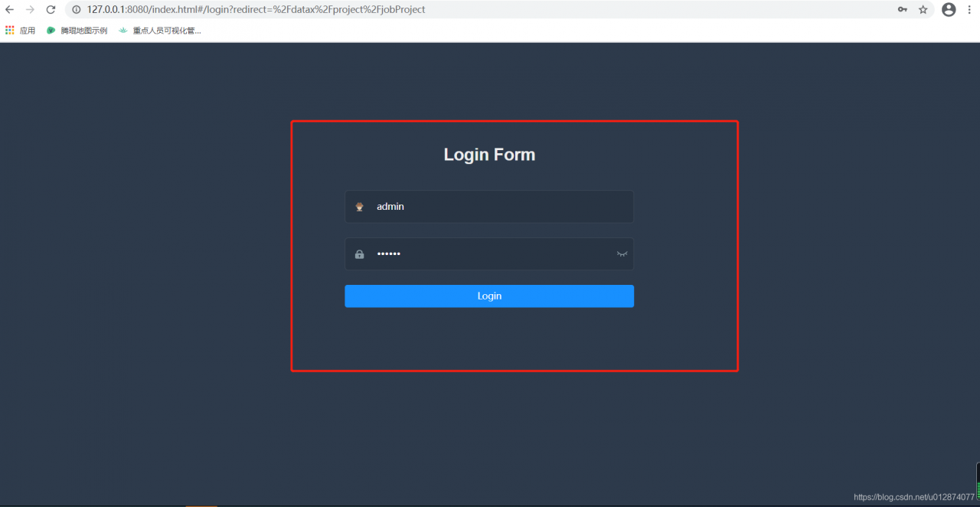Bookmark this page with the star icon
This screenshot has height=507, width=980.
(x=923, y=10)
